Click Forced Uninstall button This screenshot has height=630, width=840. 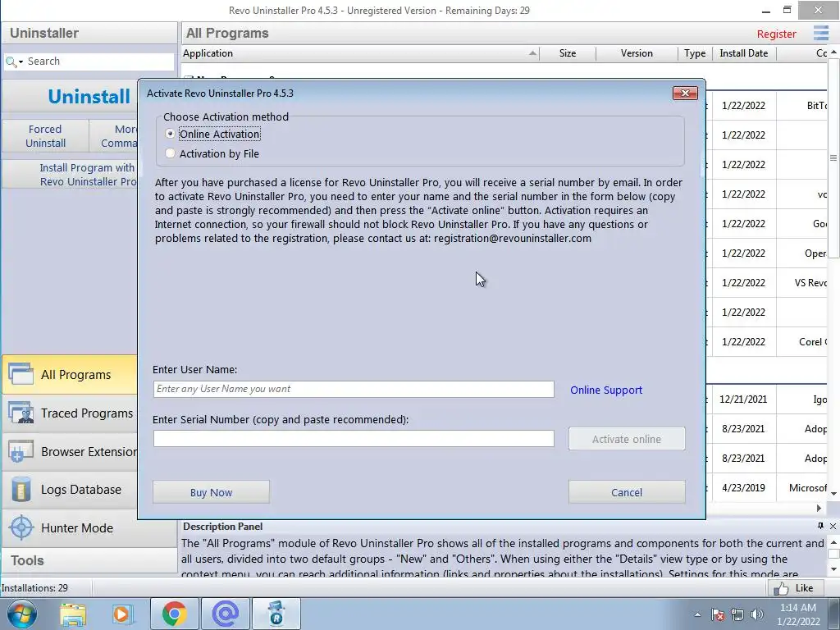coord(46,136)
